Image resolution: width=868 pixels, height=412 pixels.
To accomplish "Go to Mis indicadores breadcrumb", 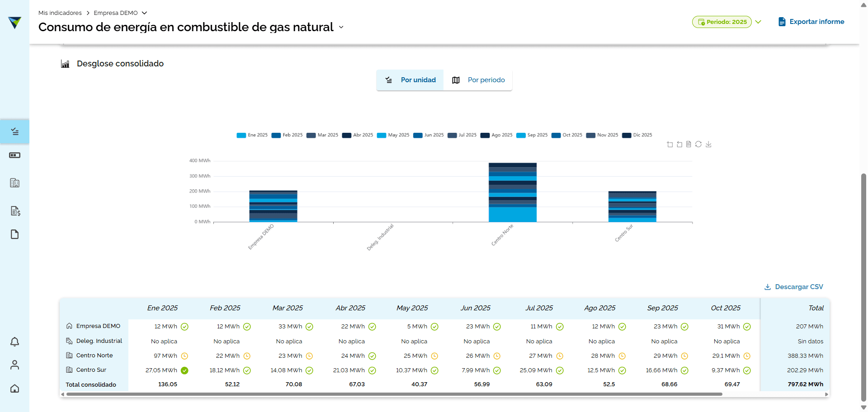I will [x=60, y=13].
